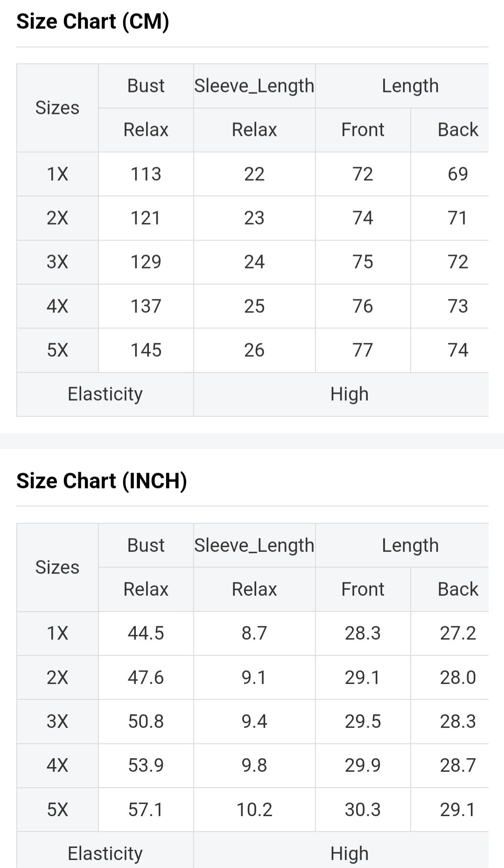The image size is (504, 868).
Task: Click the Bust header in inch chart
Action: pyautogui.click(x=146, y=545)
